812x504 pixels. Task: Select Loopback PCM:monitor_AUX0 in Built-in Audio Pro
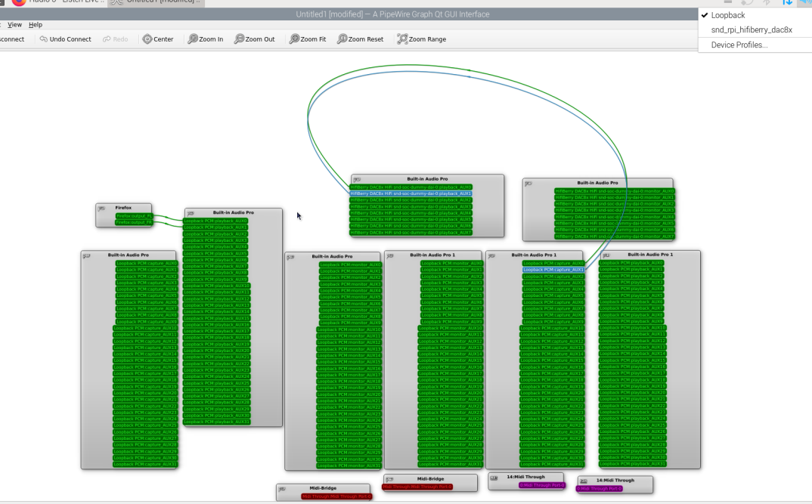tap(351, 264)
